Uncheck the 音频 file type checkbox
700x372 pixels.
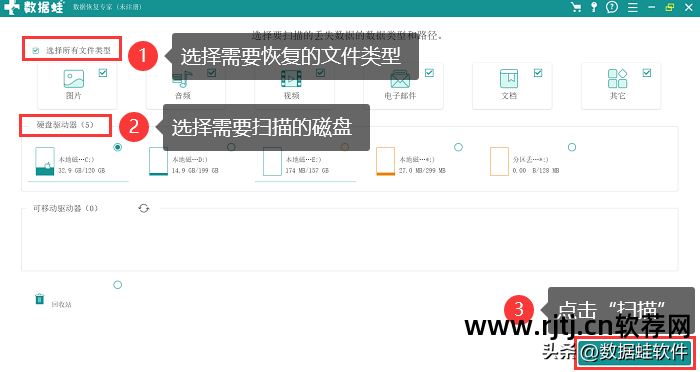(212, 72)
